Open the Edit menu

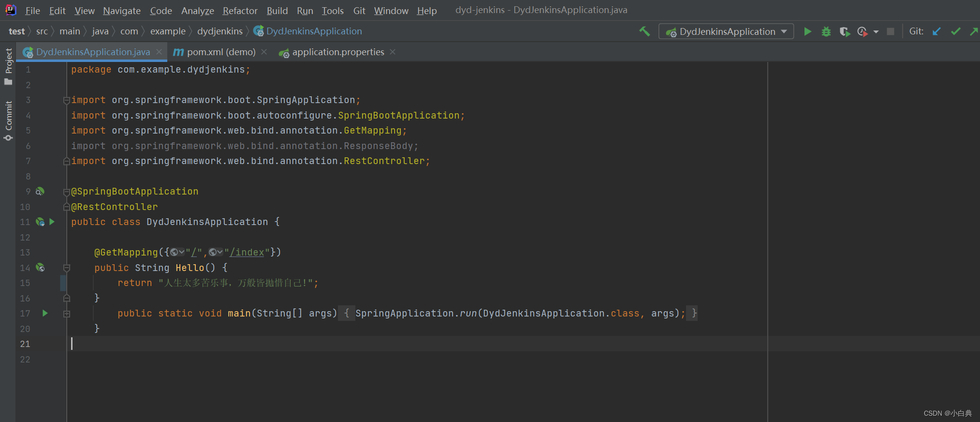[x=57, y=11]
